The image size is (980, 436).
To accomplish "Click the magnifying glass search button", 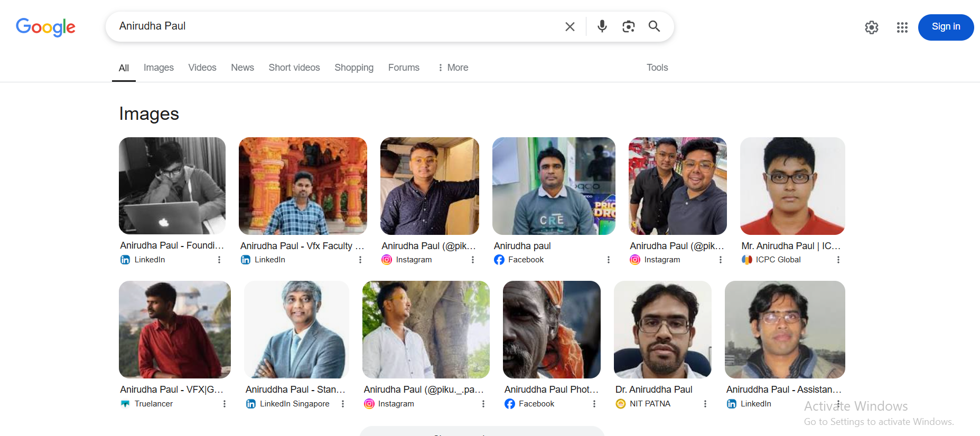I will [x=654, y=26].
